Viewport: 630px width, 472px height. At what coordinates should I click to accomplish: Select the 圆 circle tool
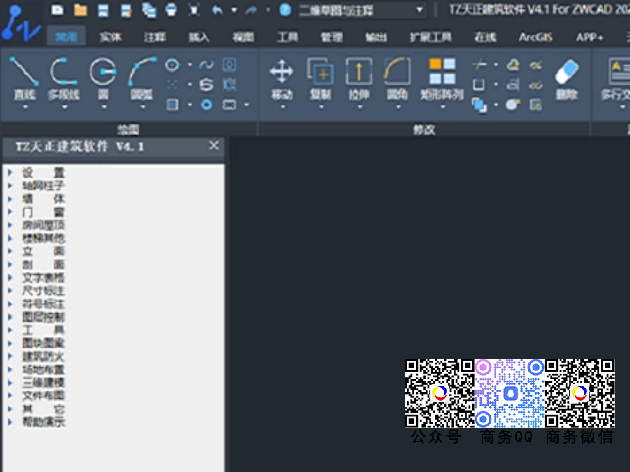(x=103, y=78)
